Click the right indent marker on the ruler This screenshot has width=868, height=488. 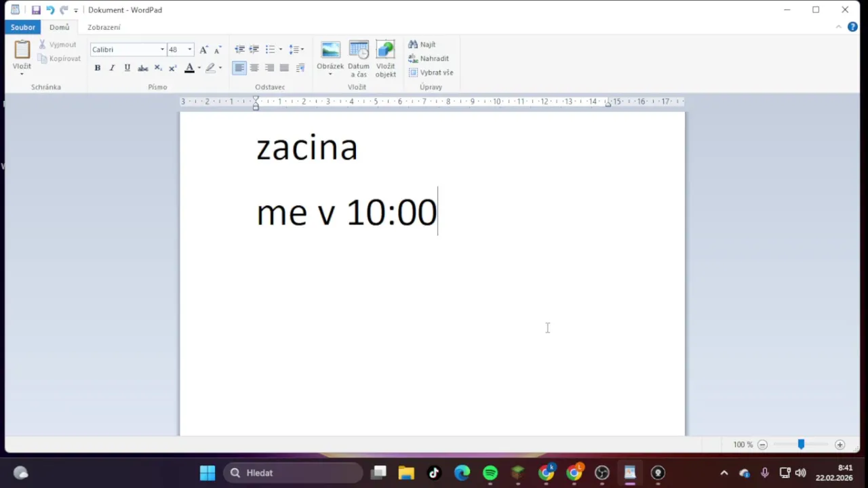[x=608, y=104]
